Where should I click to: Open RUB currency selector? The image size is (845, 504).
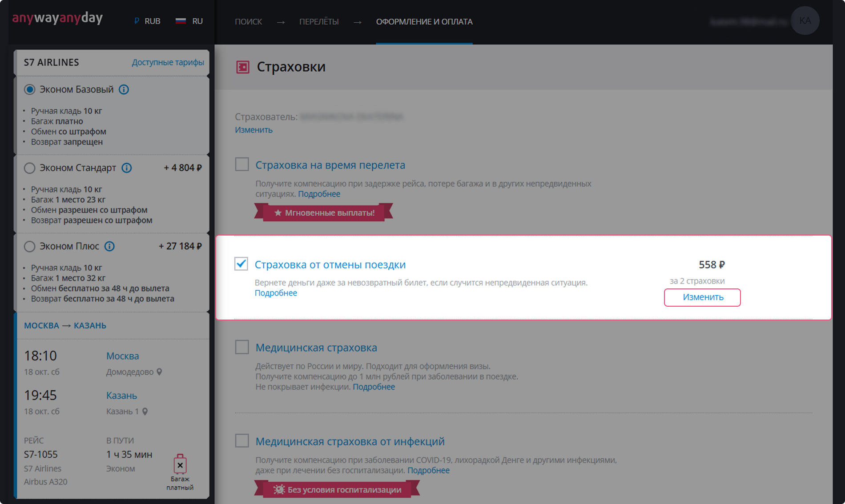click(147, 21)
